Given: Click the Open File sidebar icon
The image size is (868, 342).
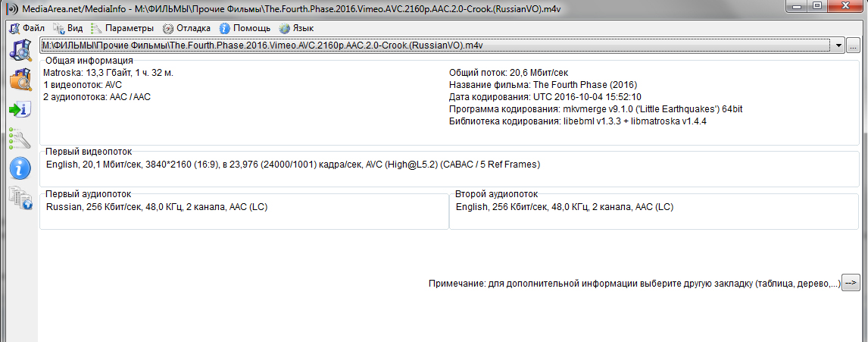Looking at the screenshot, I should coord(18,51).
